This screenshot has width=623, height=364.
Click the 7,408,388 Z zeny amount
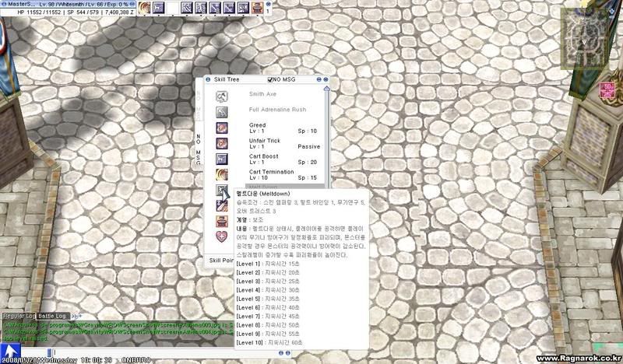coord(119,12)
